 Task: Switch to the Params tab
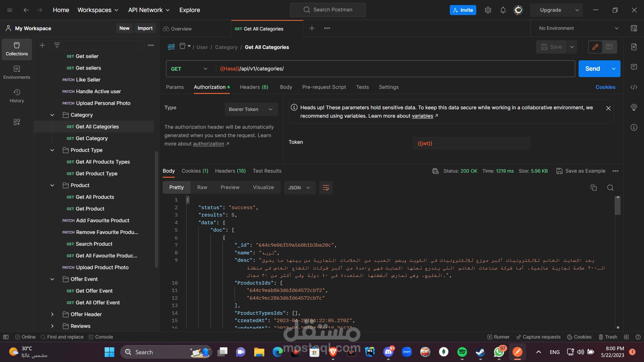[x=175, y=87]
